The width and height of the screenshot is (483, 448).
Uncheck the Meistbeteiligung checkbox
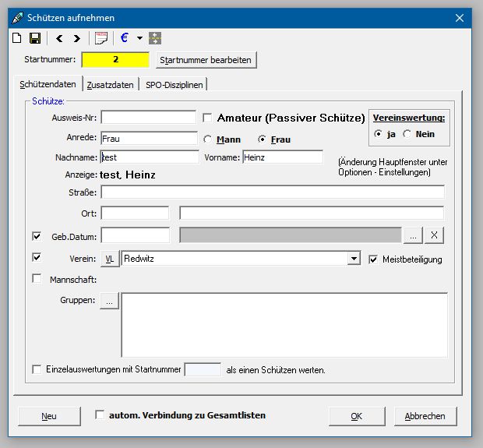(x=374, y=259)
